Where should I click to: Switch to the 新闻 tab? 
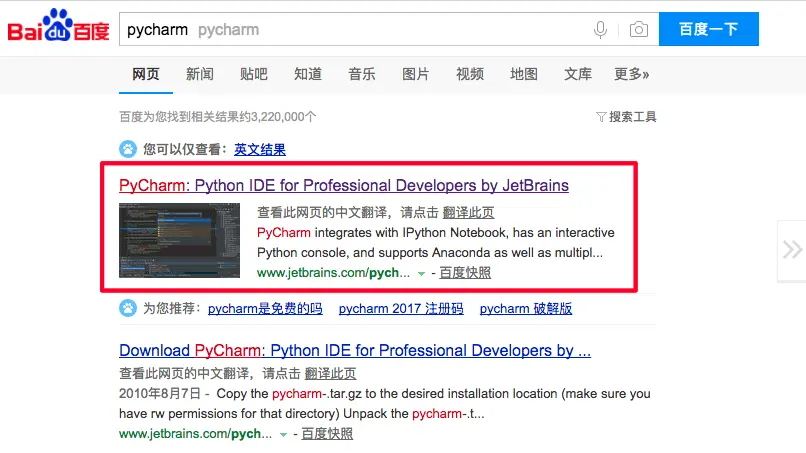tap(200, 75)
